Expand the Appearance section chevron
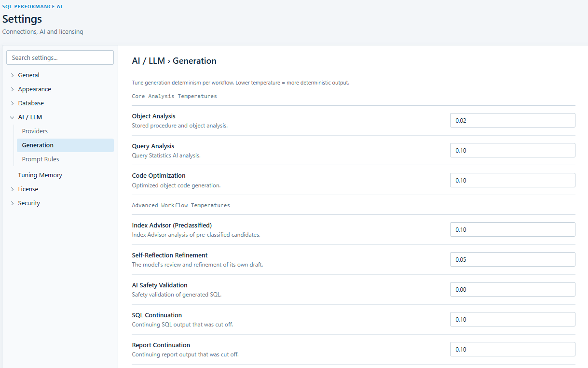 point(13,89)
